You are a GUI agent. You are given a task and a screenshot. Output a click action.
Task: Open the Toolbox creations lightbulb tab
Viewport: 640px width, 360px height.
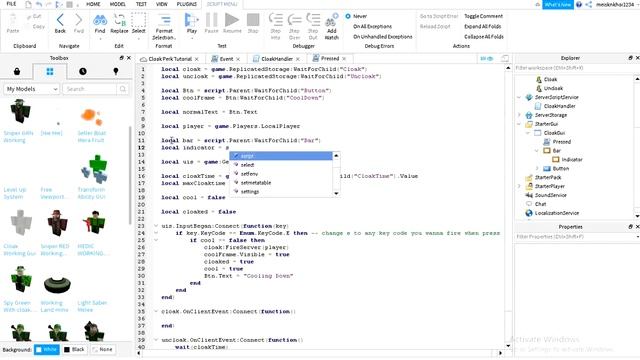tap(116, 71)
